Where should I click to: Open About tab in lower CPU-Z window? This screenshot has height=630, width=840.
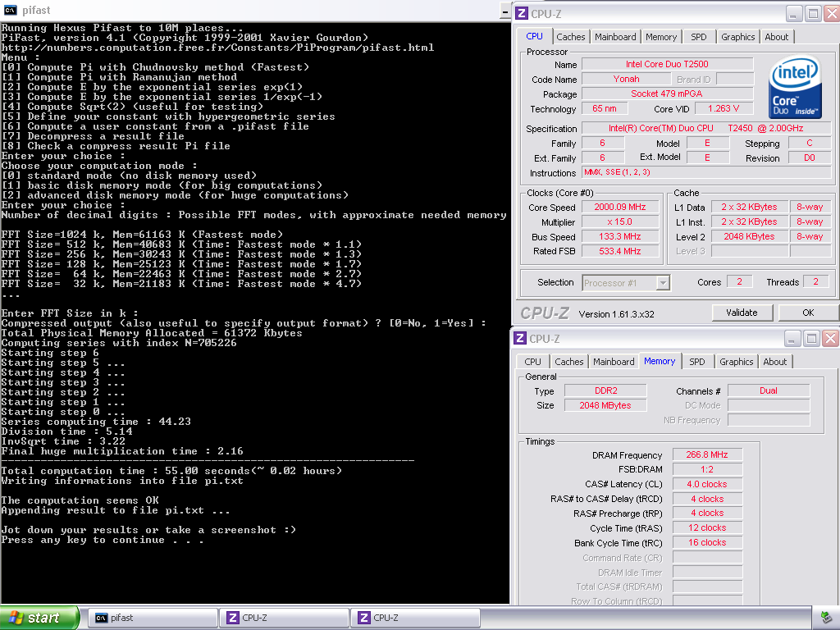coord(774,362)
